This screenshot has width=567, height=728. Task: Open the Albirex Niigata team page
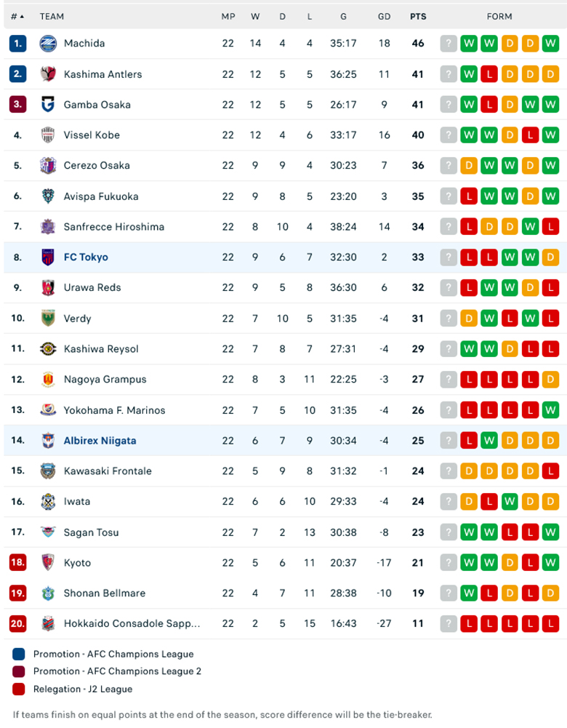click(x=100, y=441)
